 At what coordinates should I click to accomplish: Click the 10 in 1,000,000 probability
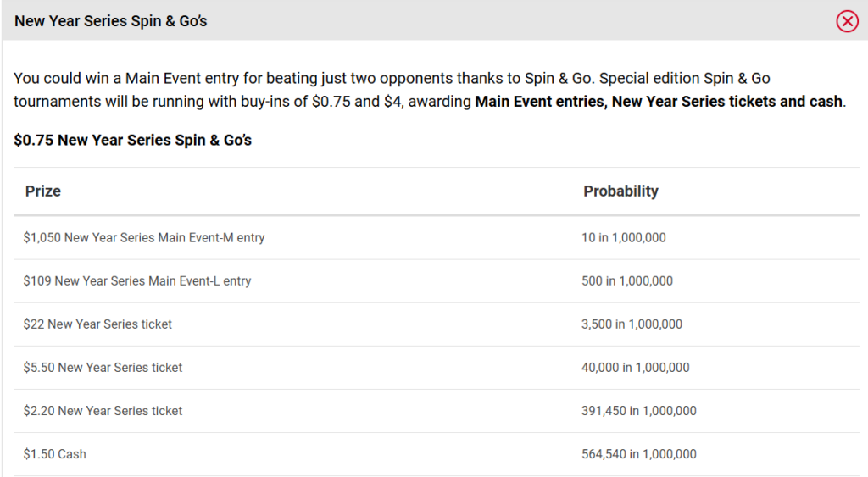coord(623,237)
